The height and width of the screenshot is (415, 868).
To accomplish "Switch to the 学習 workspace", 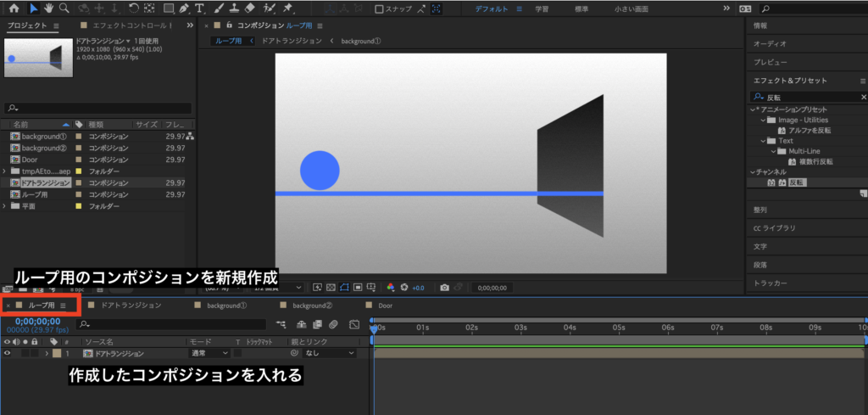I will tap(542, 9).
